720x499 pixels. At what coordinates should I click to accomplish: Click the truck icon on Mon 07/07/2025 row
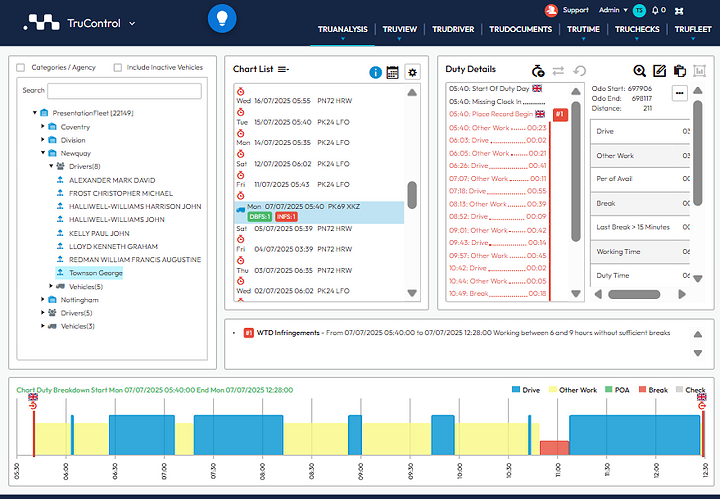(x=241, y=210)
